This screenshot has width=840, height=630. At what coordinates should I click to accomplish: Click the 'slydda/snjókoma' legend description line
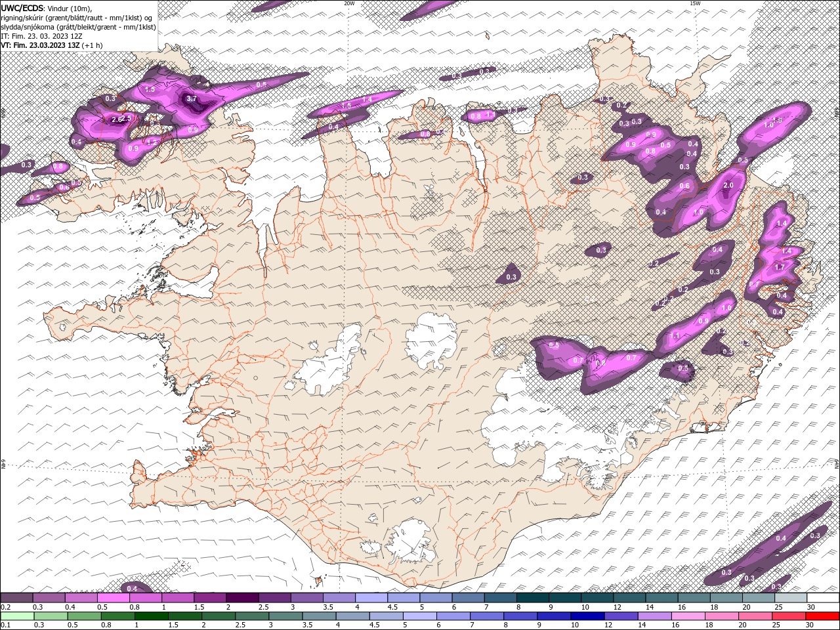78,26
